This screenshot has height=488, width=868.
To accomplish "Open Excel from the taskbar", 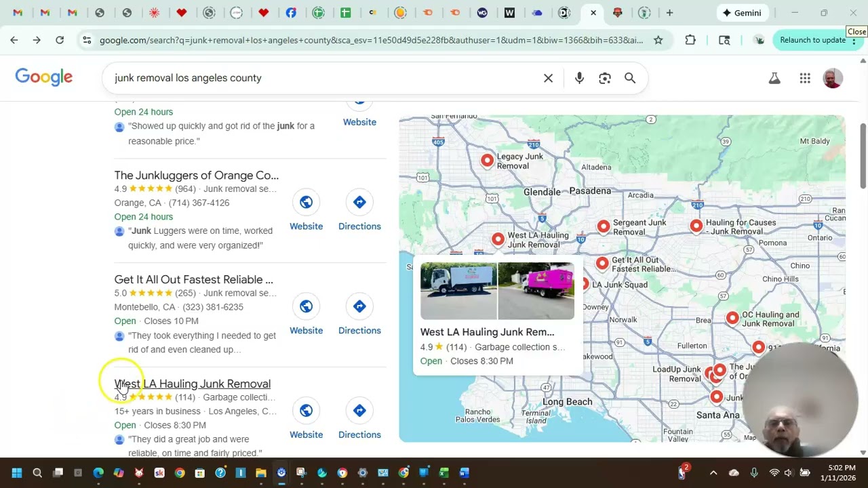I will 444,472.
